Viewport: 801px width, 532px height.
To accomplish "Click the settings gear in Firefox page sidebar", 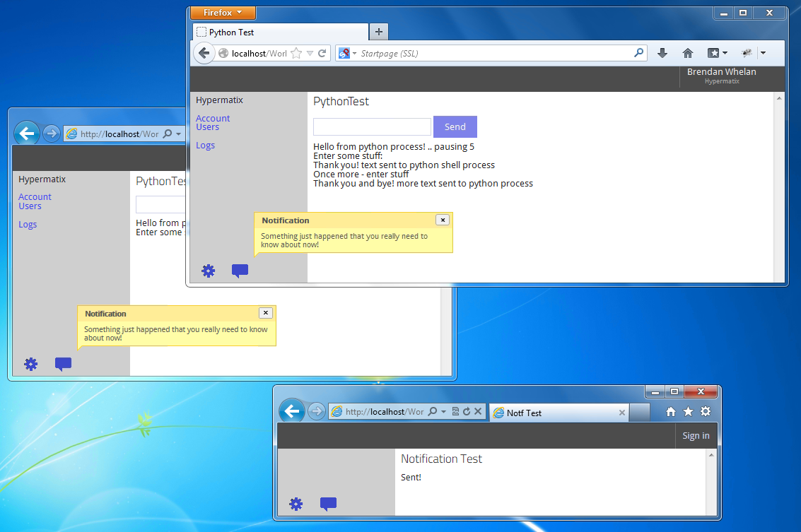I will click(208, 271).
